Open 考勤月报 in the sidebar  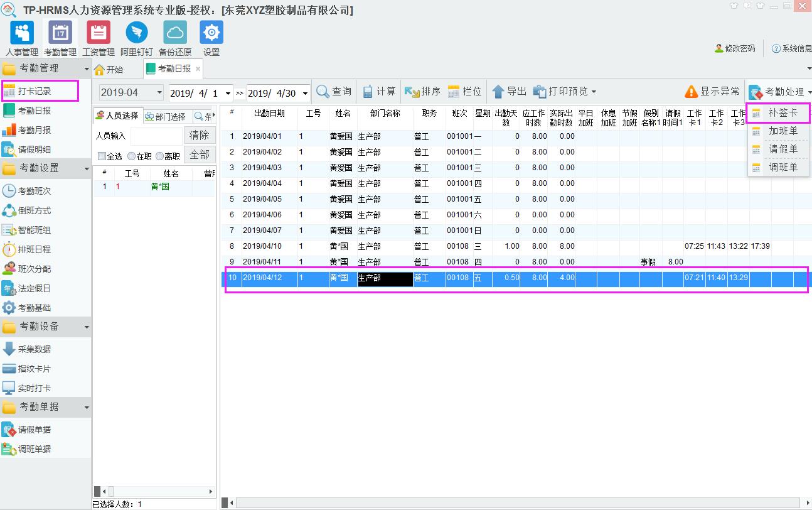point(35,130)
